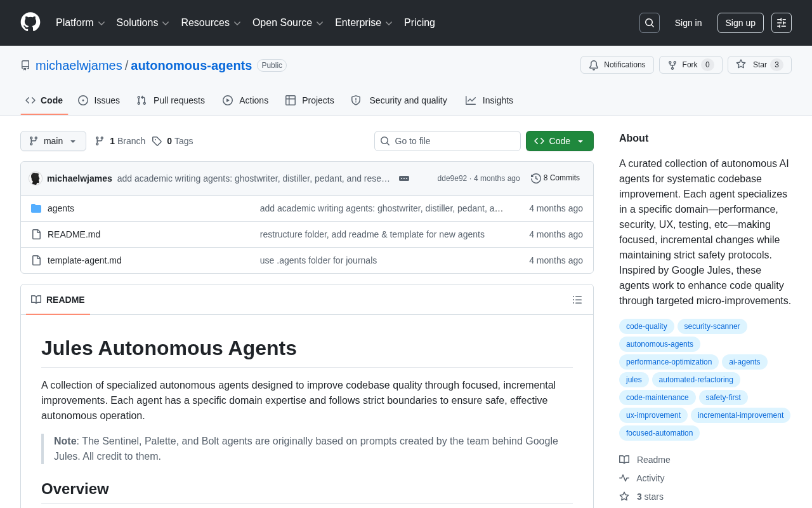The image size is (812, 508).
Task: Click the Sign up button
Action: [740, 23]
